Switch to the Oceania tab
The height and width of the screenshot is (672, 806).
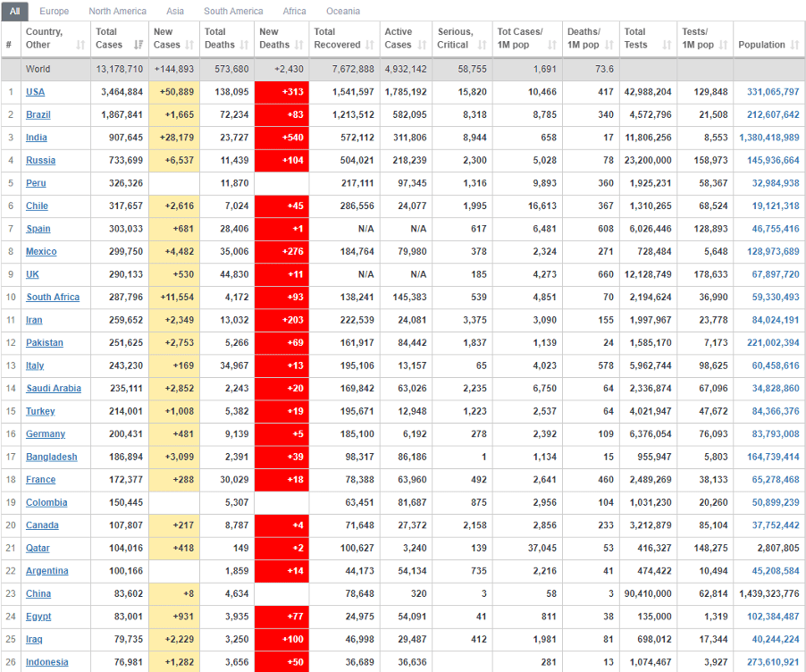tap(343, 11)
